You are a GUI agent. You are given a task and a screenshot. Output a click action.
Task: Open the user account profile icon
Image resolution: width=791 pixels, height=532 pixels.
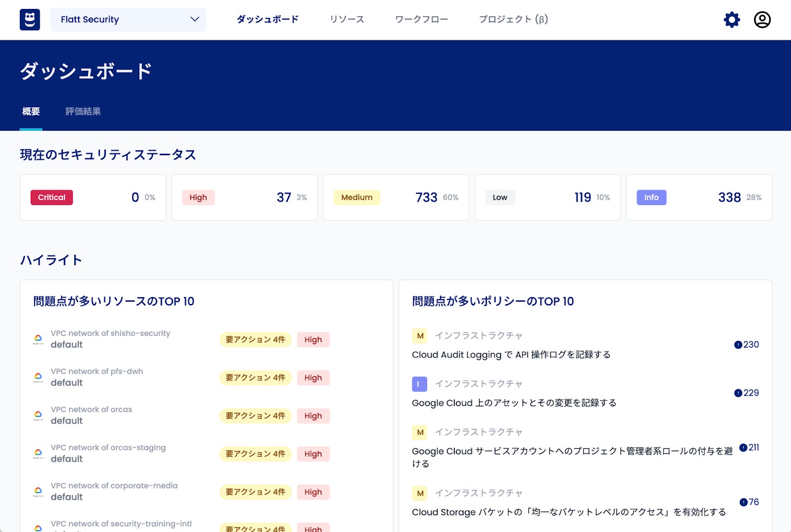point(762,20)
